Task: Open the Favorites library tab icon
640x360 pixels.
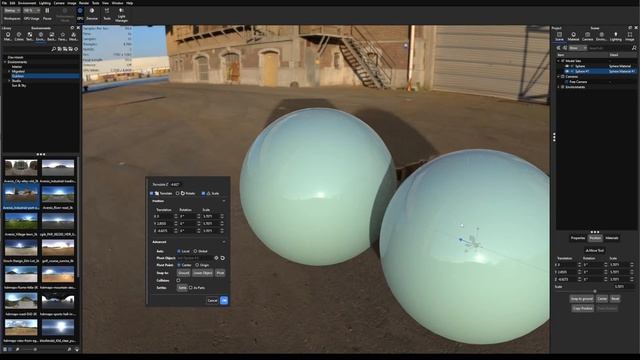Action: 62,36
